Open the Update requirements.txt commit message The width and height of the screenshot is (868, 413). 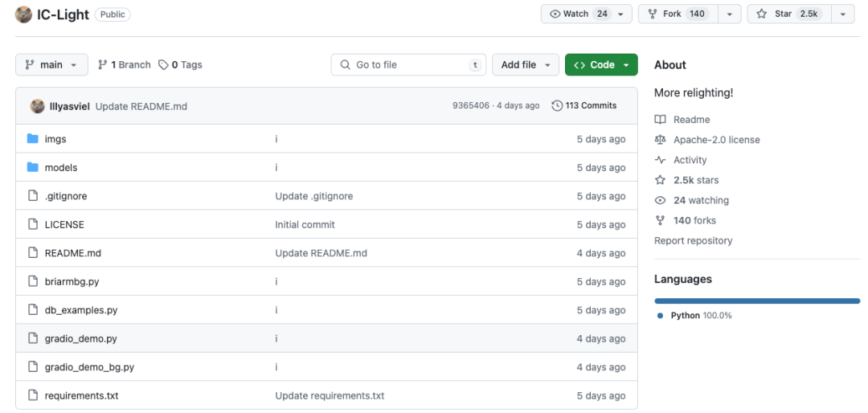(330, 396)
